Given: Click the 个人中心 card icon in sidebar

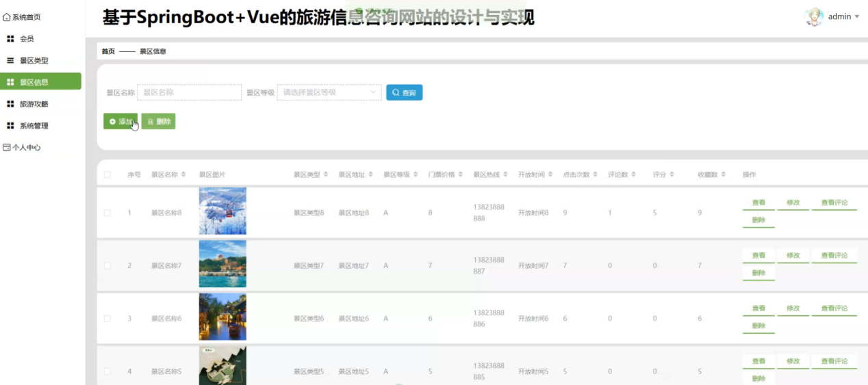Looking at the screenshot, I should pyautogui.click(x=7, y=147).
